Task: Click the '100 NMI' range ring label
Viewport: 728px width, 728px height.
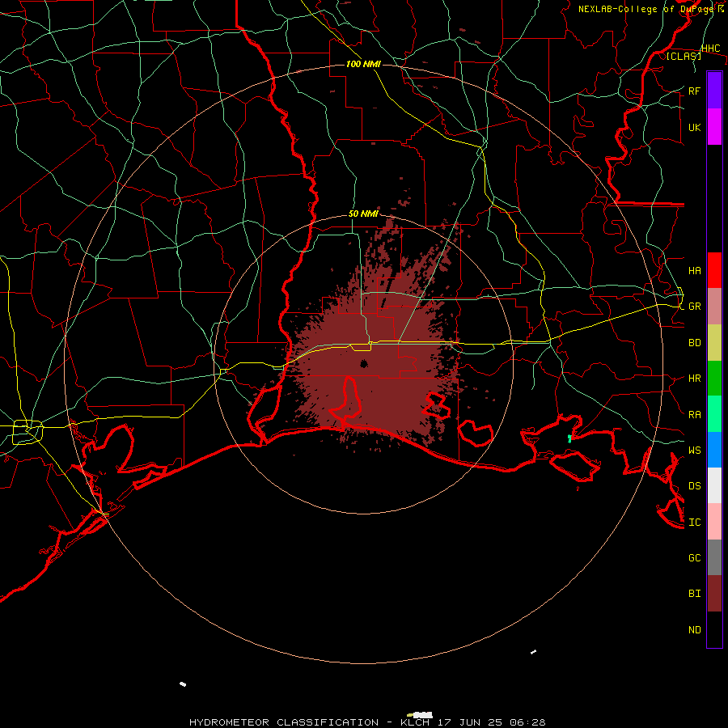Action: (363, 64)
